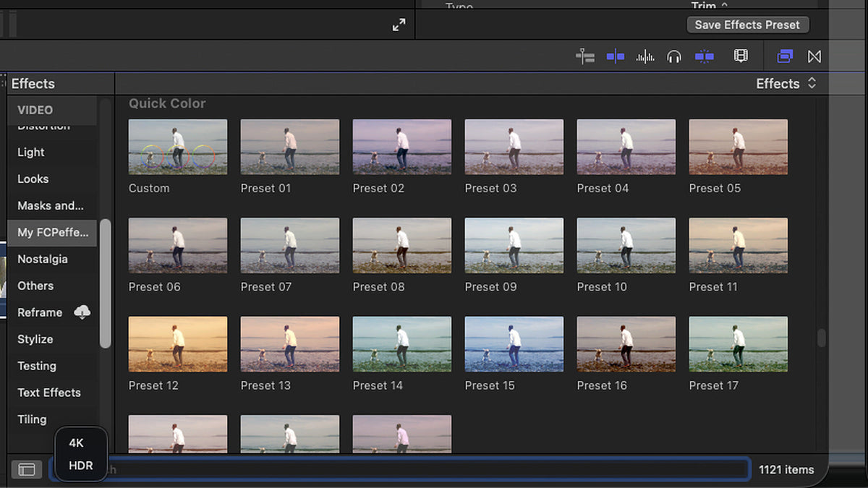The height and width of the screenshot is (488, 868).
Task: Select the Preset 02 thumbnail
Action: [x=402, y=147]
